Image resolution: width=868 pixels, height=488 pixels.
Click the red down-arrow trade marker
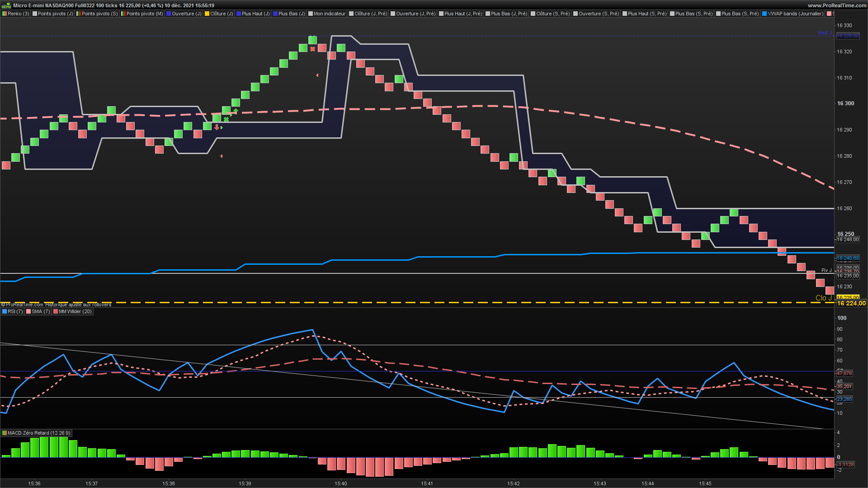(217, 127)
